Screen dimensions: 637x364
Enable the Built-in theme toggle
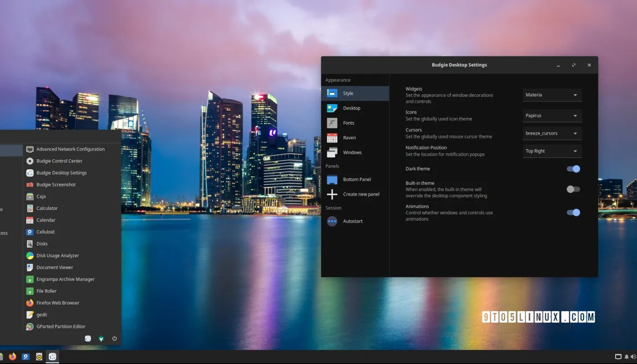tap(574, 189)
